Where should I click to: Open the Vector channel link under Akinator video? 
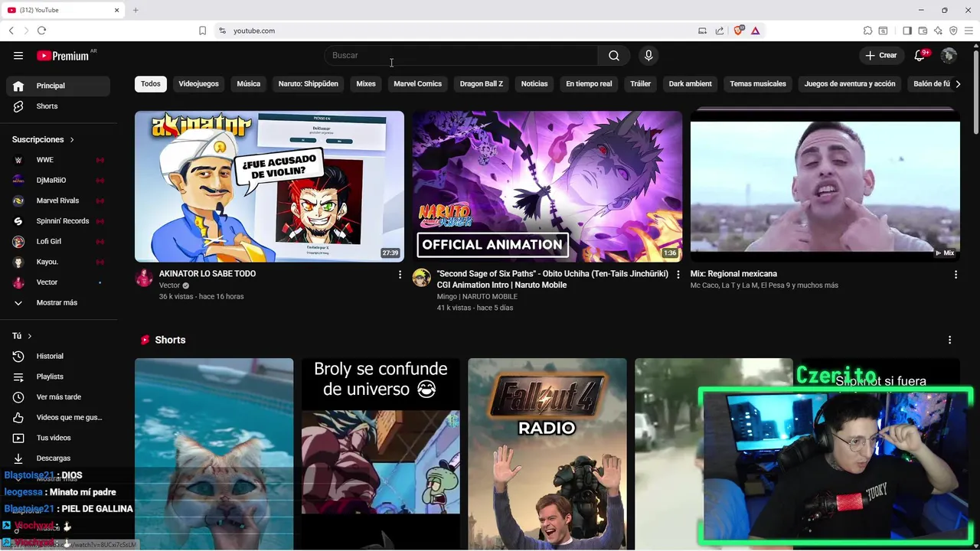click(x=169, y=285)
